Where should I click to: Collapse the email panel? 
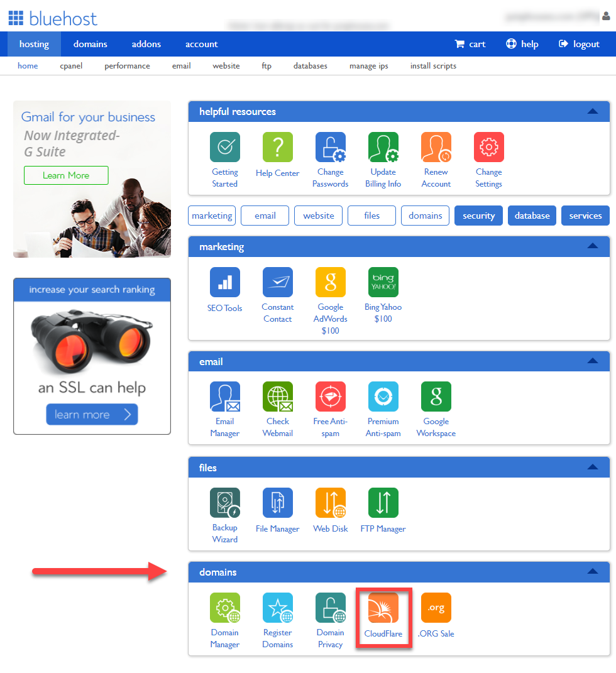(593, 361)
